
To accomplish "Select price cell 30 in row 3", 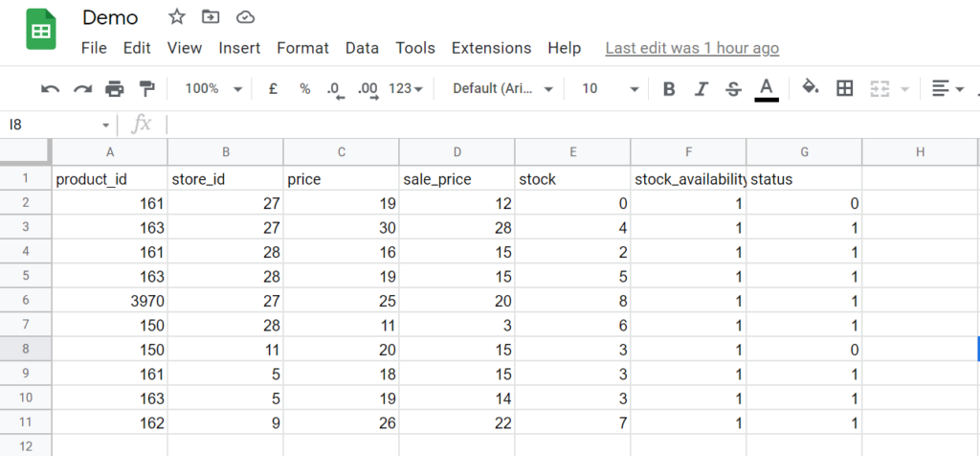I will point(342,228).
